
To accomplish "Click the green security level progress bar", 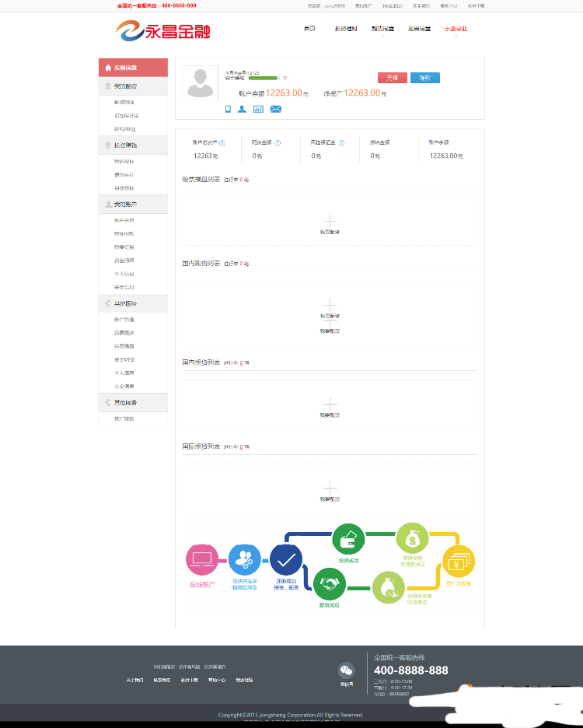I will (x=264, y=78).
